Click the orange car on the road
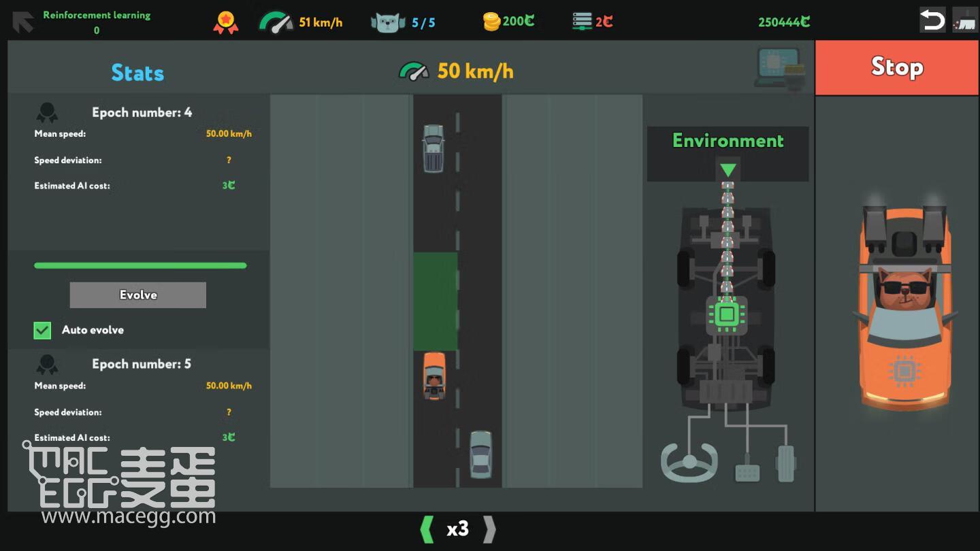980x551 pixels. click(434, 375)
